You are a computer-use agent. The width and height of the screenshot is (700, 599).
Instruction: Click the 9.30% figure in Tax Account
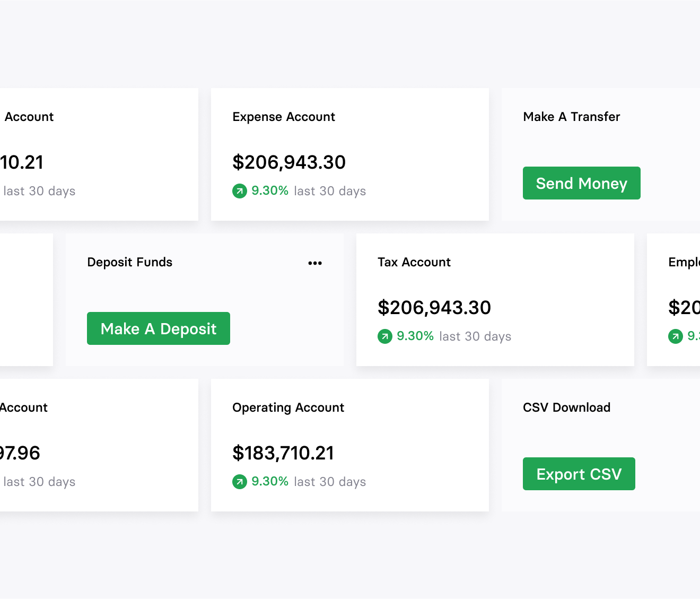coord(415,336)
